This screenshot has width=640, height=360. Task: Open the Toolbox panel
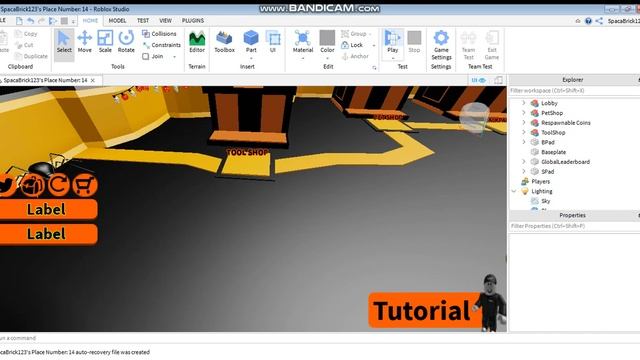pos(224,42)
